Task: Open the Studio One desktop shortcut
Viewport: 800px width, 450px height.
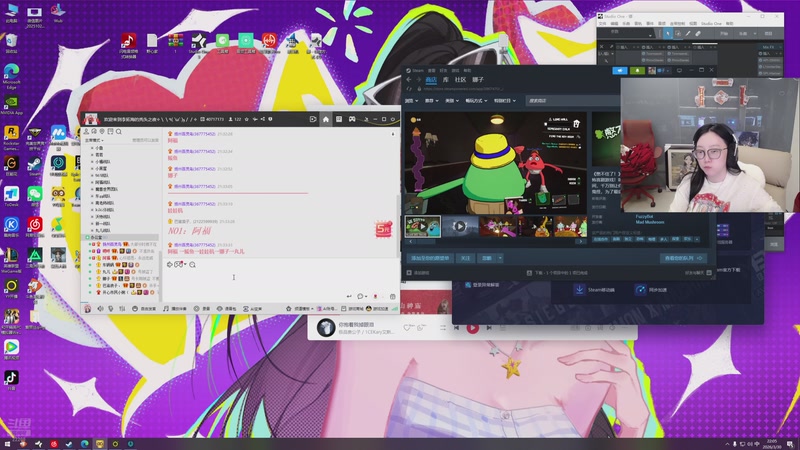Action: click(198, 43)
